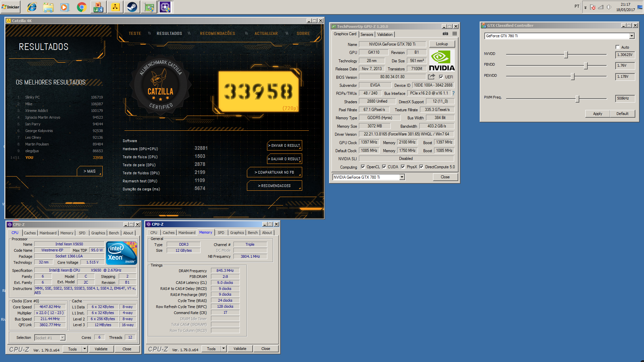Screen dimensions: 644x362
Task: Click the Bus Interface question mark in GPU-Z
Action: pos(453,93)
